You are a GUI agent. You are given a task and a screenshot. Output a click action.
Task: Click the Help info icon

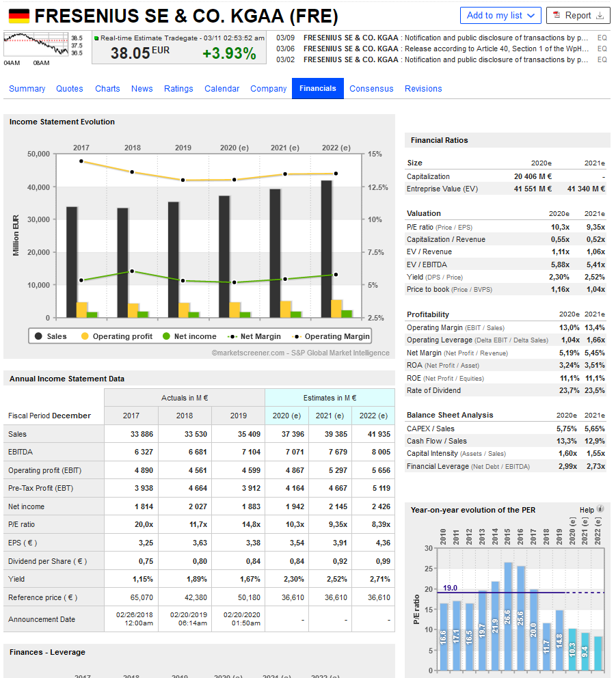(x=600, y=509)
